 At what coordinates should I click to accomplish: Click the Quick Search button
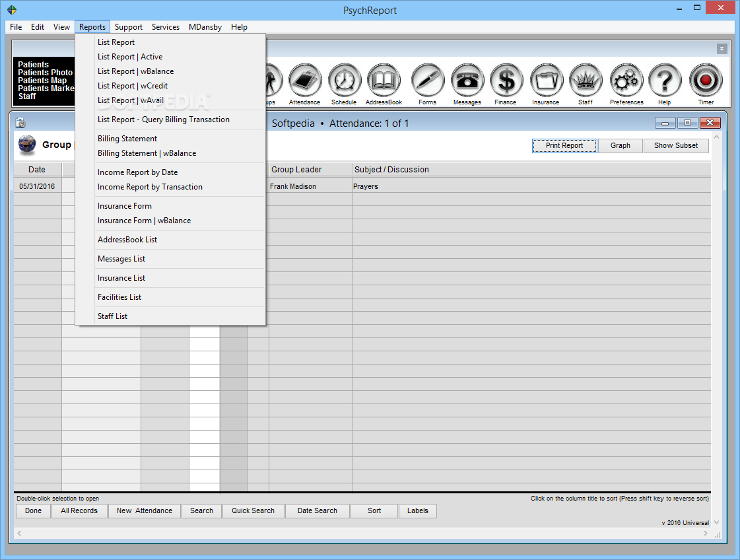click(x=253, y=511)
